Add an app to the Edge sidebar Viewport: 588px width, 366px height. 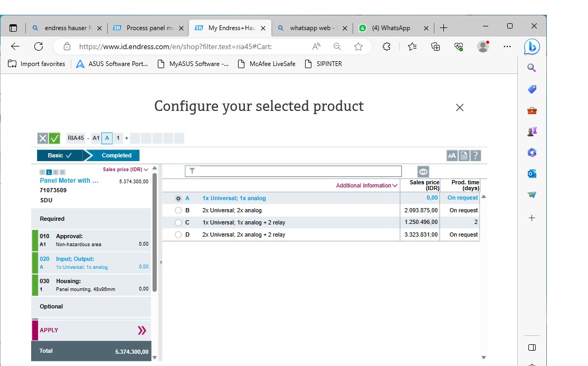click(x=532, y=218)
